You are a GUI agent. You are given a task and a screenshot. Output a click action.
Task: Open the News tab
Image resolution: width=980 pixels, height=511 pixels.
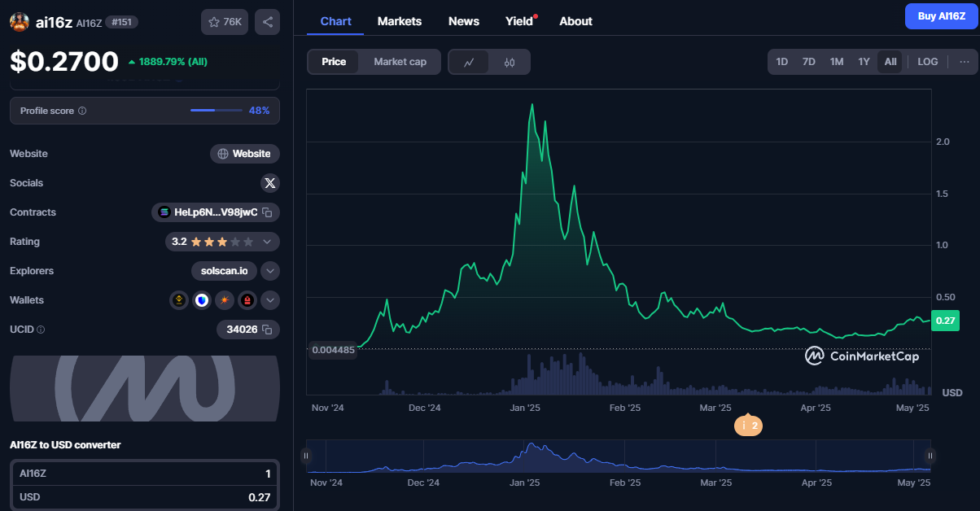(464, 21)
